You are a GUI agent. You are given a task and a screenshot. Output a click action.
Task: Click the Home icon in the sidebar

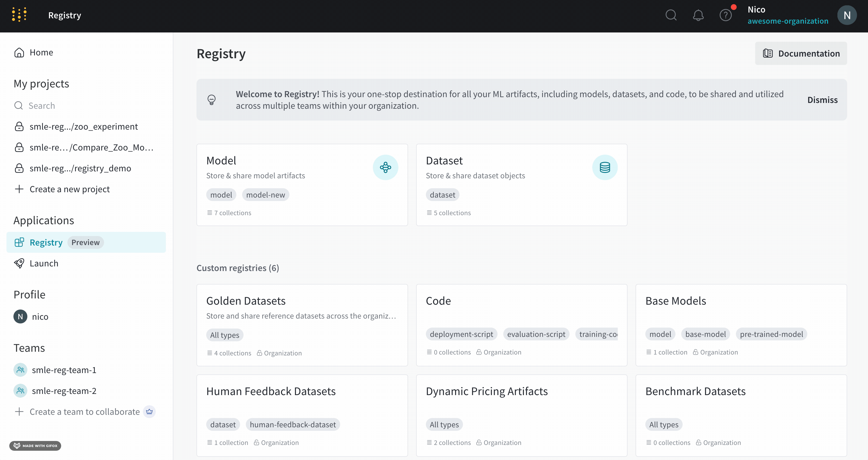[x=19, y=52]
